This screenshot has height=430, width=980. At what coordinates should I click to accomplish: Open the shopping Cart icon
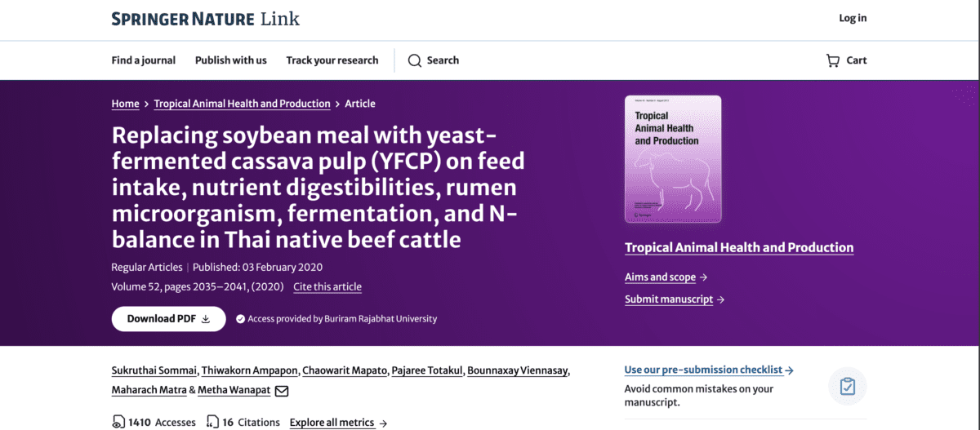(833, 60)
